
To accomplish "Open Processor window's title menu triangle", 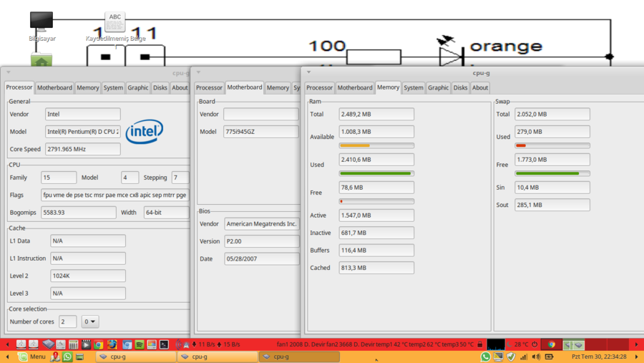I will [x=8, y=72].
